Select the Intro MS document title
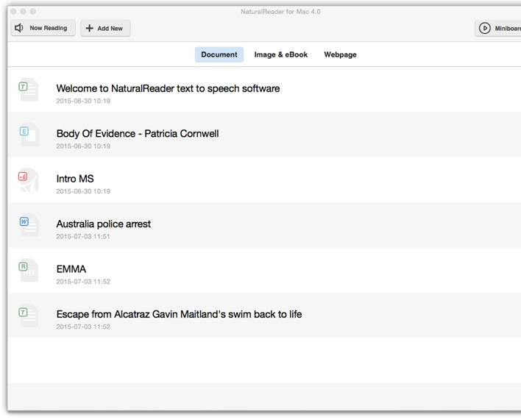 75,179
